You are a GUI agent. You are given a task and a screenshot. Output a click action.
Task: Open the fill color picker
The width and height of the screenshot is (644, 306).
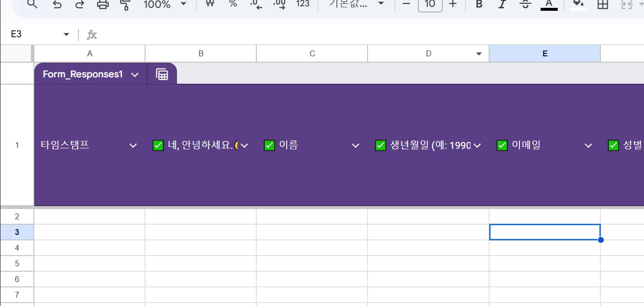pyautogui.click(x=579, y=4)
